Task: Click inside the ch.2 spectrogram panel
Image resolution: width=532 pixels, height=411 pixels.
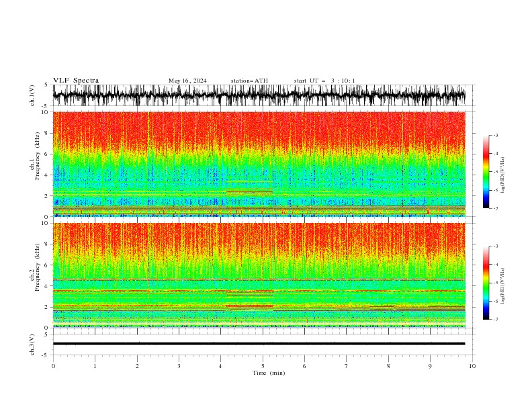Action: point(259,275)
